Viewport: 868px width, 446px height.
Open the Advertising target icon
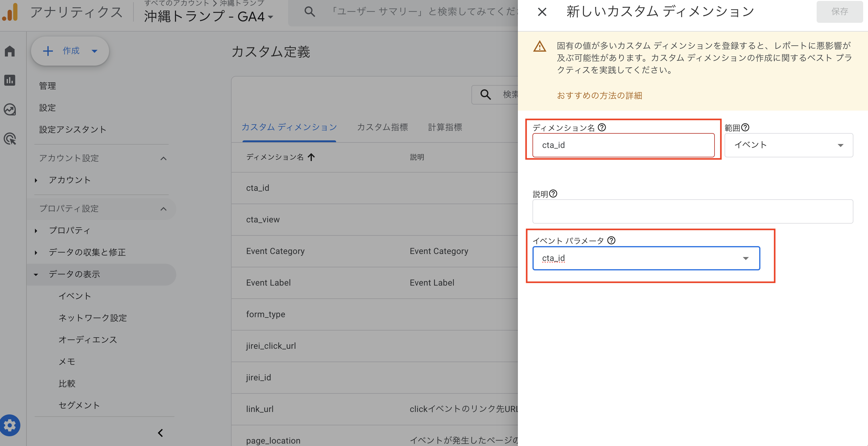(10, 139)
